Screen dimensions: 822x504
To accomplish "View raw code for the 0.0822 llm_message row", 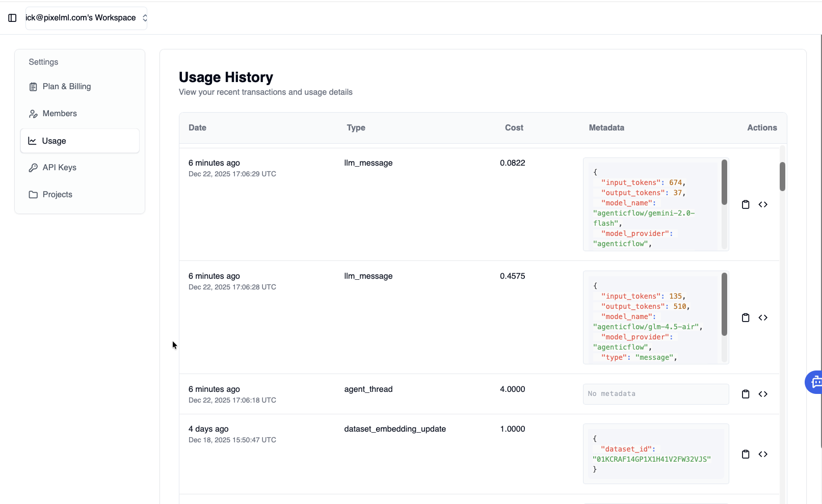I will 763,204.
